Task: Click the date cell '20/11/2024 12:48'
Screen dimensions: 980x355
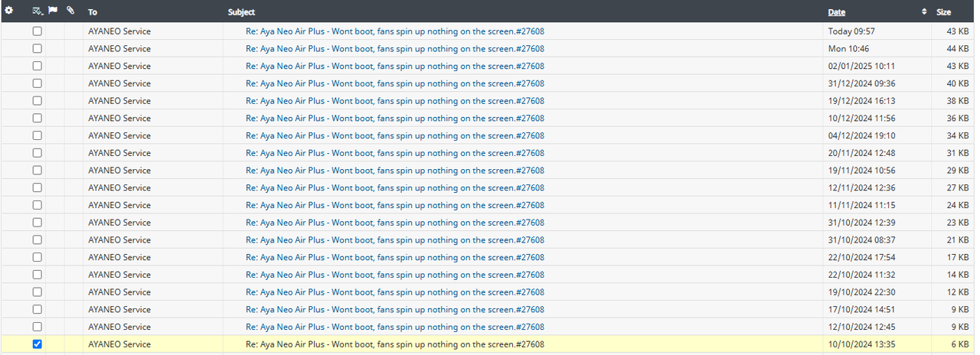Action: (861, 153)
